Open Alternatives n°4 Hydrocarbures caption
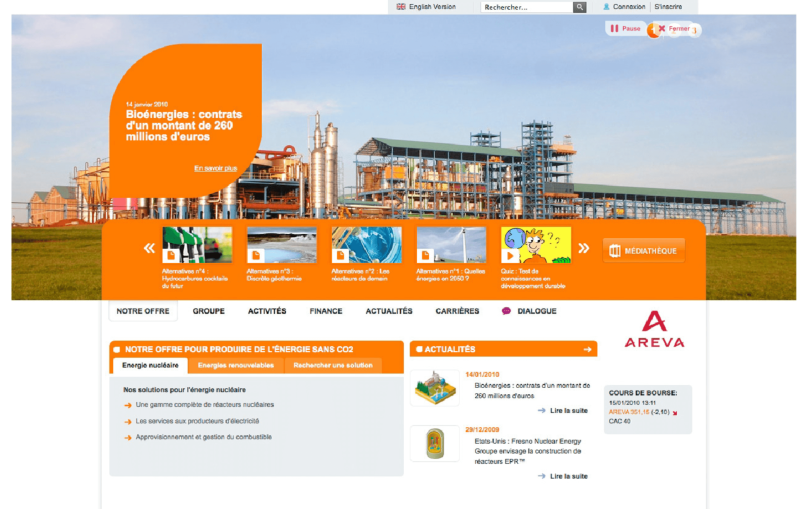 tap(195, 278)
